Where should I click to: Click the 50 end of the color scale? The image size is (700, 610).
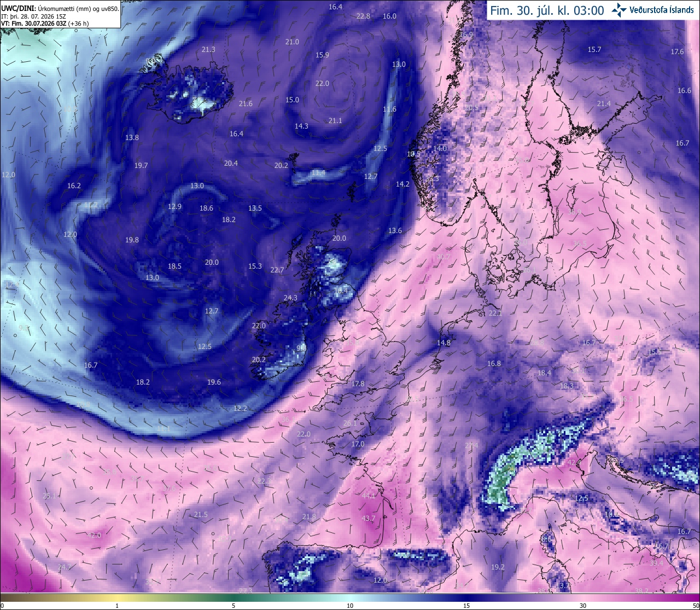(696, 606)
